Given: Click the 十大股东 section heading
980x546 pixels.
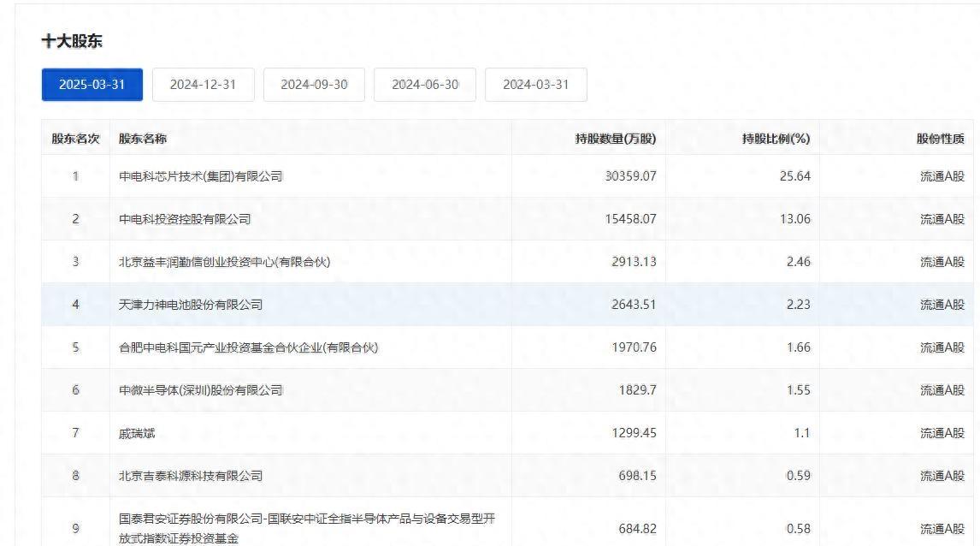Looking at the screenshot, I should pyautogui.click(x=72, y=41).
